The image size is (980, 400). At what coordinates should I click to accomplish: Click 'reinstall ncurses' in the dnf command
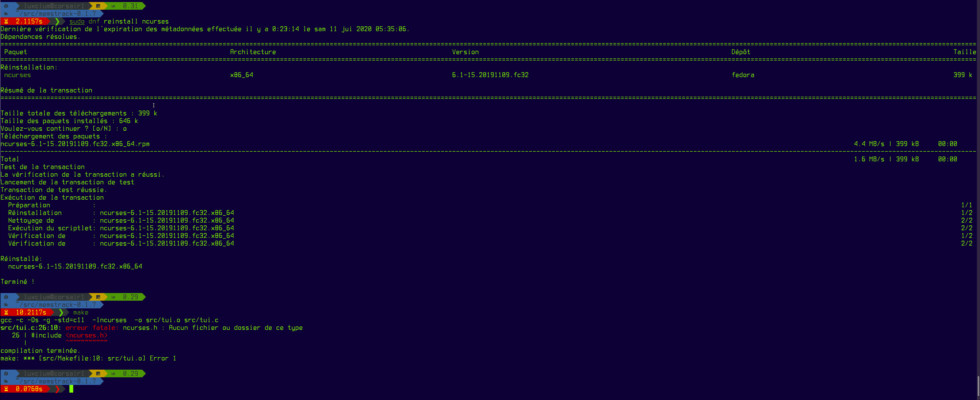(136, 21)
